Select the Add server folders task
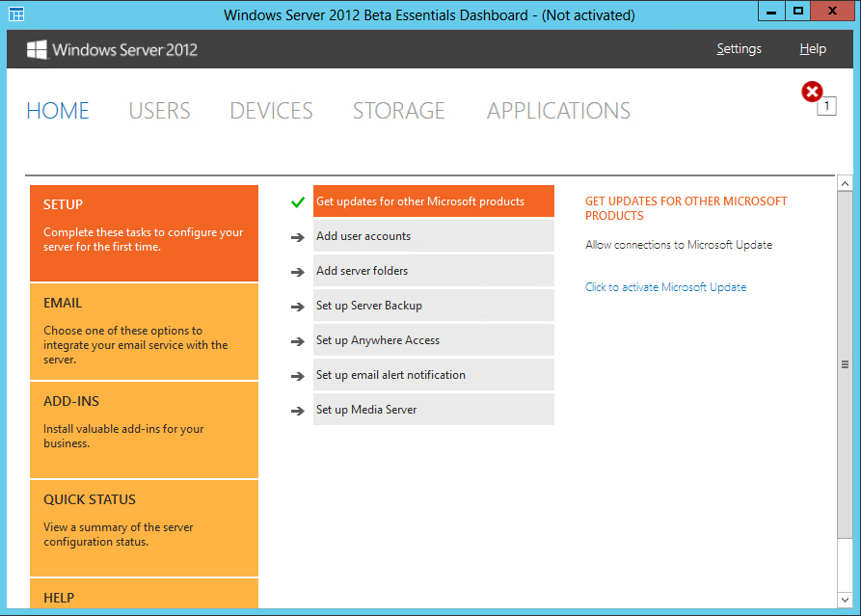861x616 pixels. 434,271
